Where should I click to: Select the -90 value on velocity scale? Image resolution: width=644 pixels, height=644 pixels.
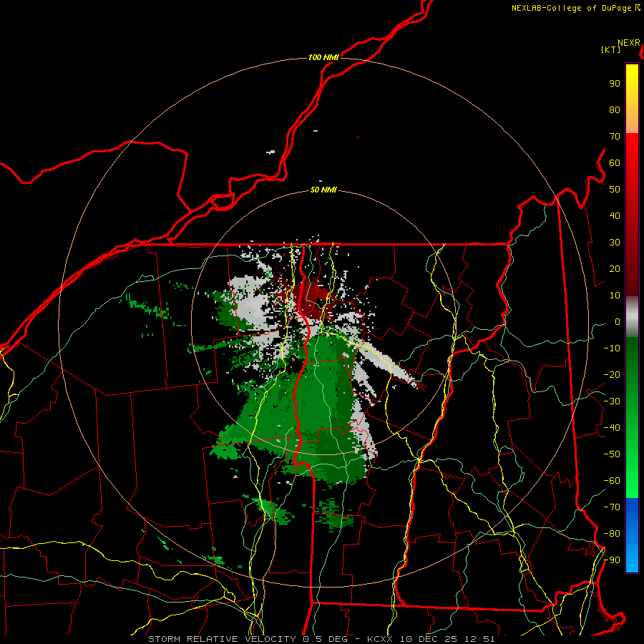612,560
